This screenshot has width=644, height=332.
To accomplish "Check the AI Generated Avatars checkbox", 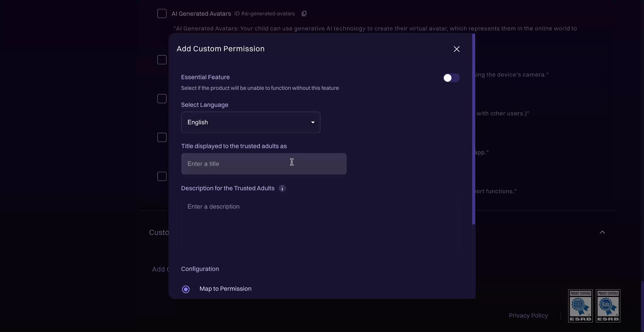I will pyautogui.click(x=162, y=14).
